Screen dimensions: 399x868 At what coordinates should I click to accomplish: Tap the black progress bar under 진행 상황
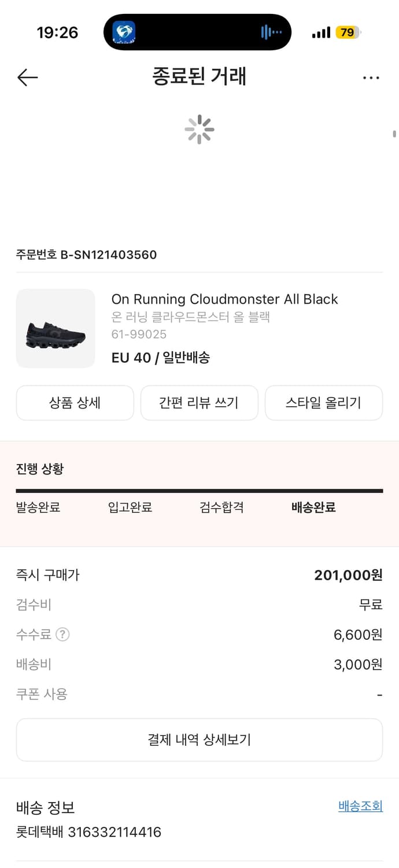[x=199, y=490]
